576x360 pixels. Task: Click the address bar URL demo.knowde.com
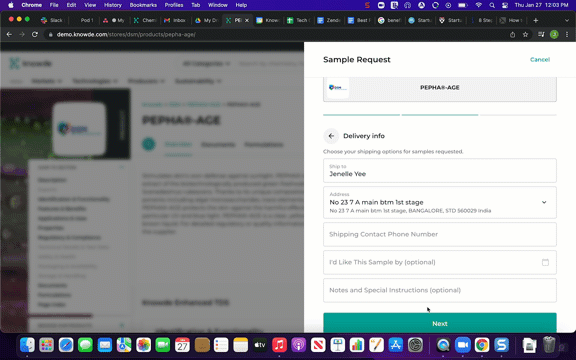(x=126, y=35)
